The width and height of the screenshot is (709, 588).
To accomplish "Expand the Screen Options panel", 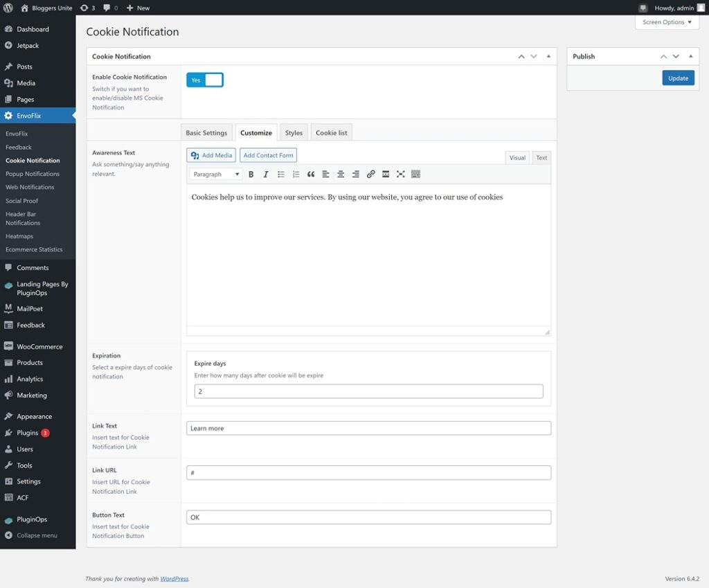I will [666, 22].
